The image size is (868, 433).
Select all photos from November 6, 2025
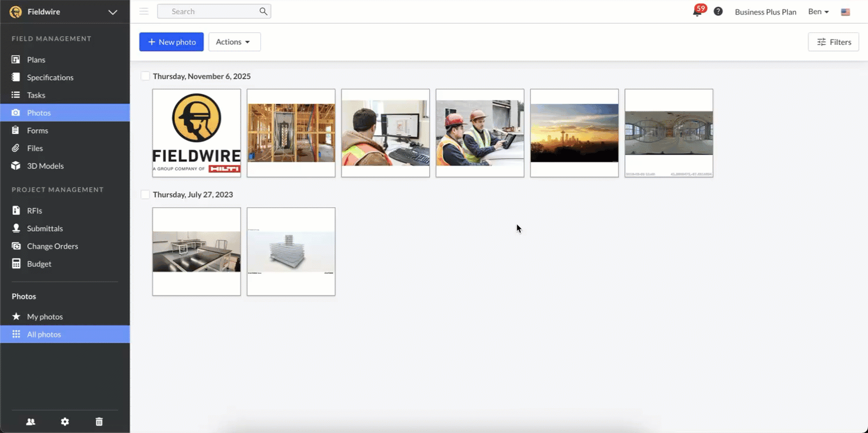pyautogui.click(x=145, y=76)
